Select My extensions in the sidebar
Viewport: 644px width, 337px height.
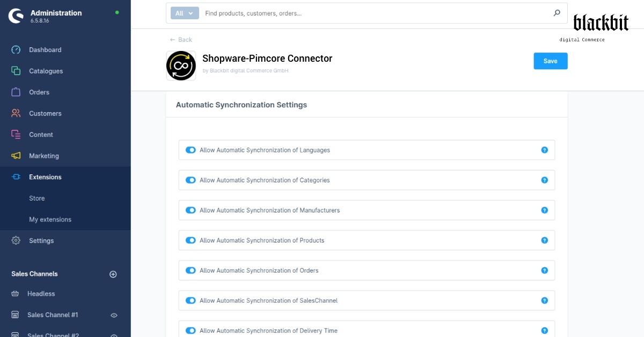(50, 219)
